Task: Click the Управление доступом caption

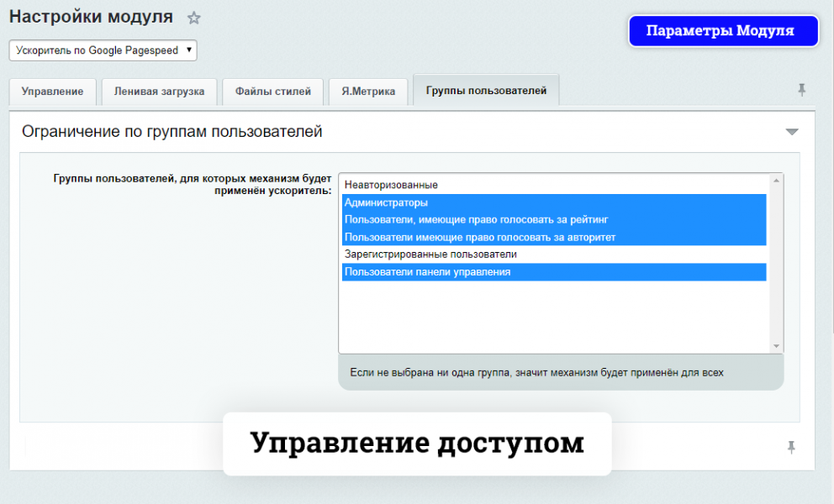Action: coord(417,444)
